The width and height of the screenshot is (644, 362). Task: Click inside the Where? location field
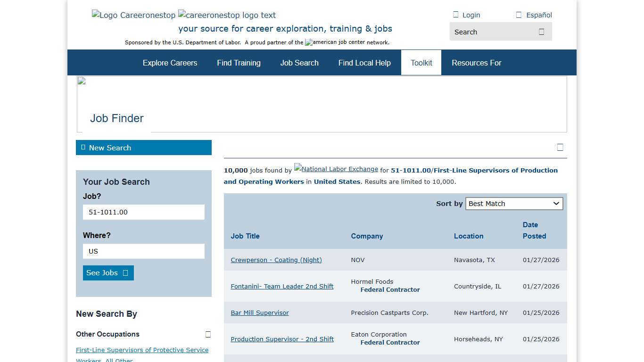(143, 251)
